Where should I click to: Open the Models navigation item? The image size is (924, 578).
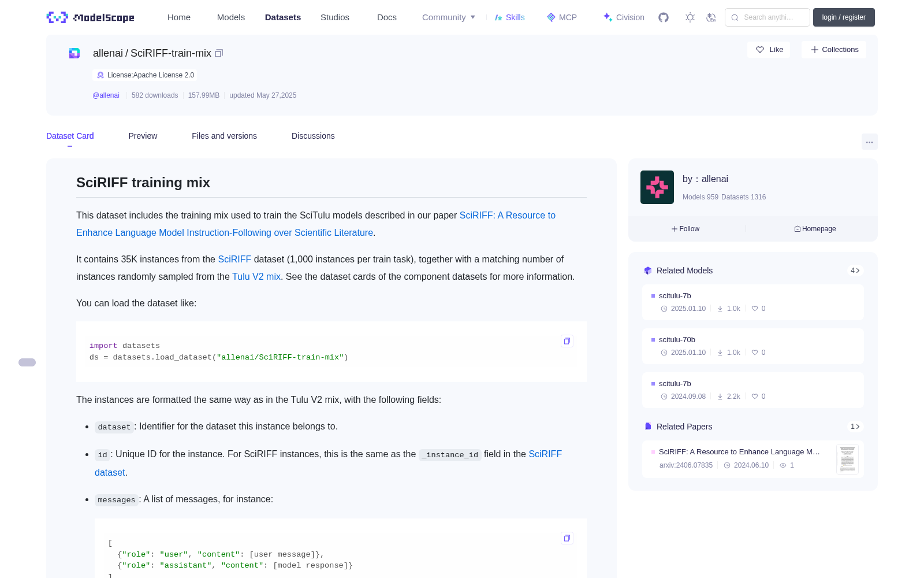(x=231, y=17)
